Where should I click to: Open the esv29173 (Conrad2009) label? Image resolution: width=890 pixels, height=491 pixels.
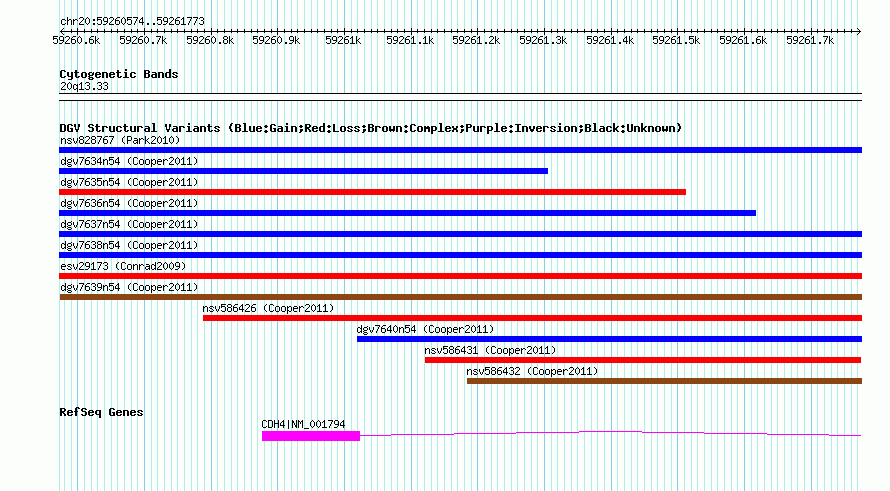tap(123, 266)
